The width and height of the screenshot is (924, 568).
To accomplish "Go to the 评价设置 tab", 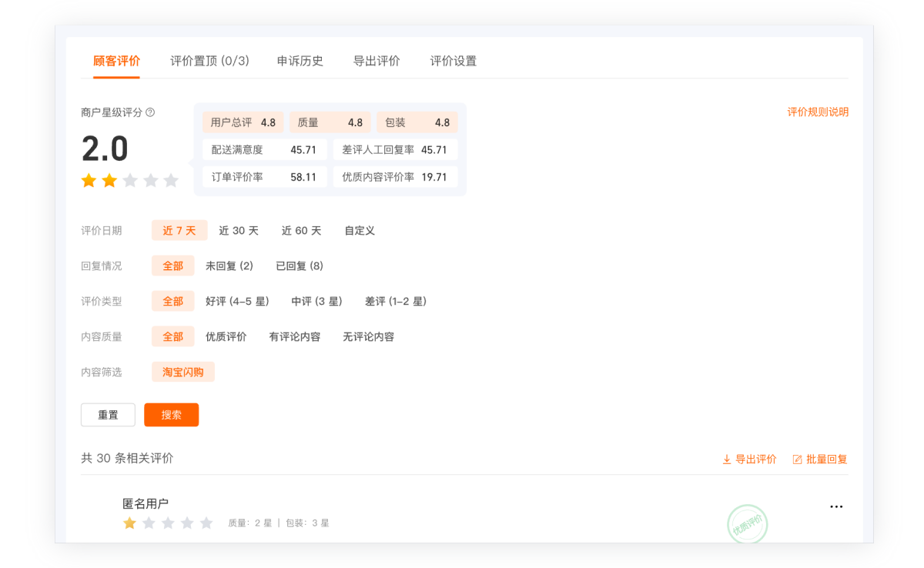I will [x=453, y=61].
